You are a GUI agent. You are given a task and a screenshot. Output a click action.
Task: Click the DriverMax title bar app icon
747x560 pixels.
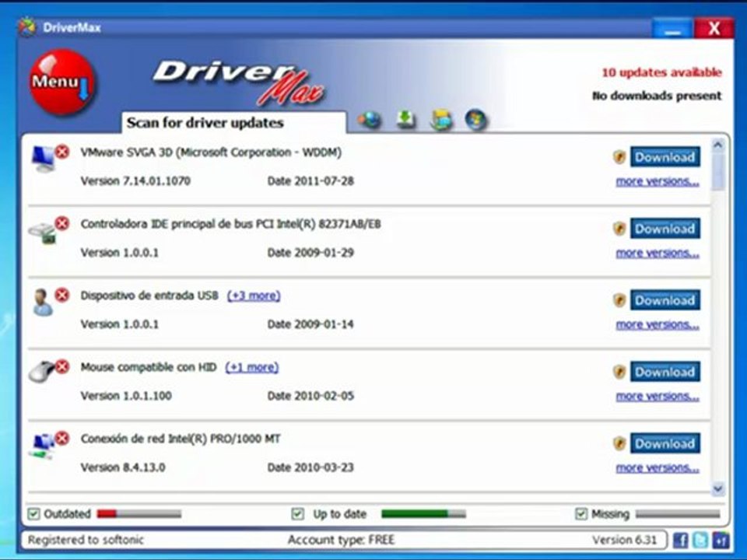(x=28, y=26)
